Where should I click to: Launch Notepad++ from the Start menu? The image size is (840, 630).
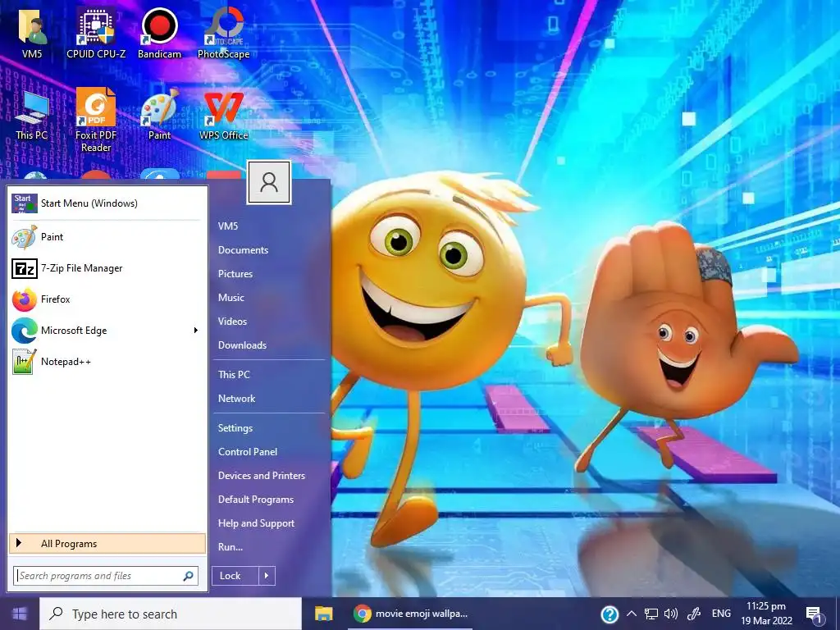click(x=107, y=362)
